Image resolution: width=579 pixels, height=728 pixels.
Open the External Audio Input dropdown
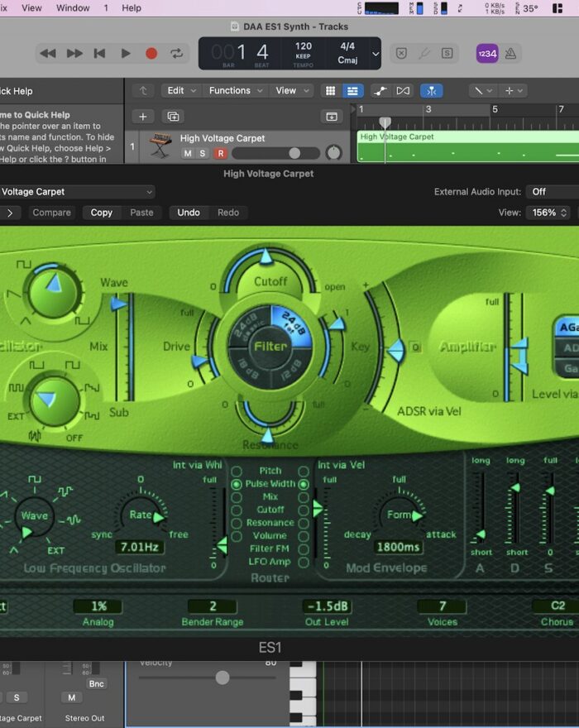(x=553, y=192)
